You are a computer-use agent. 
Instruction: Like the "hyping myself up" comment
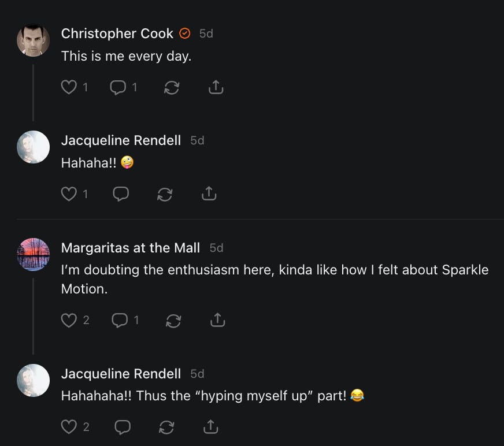point(69,427)
